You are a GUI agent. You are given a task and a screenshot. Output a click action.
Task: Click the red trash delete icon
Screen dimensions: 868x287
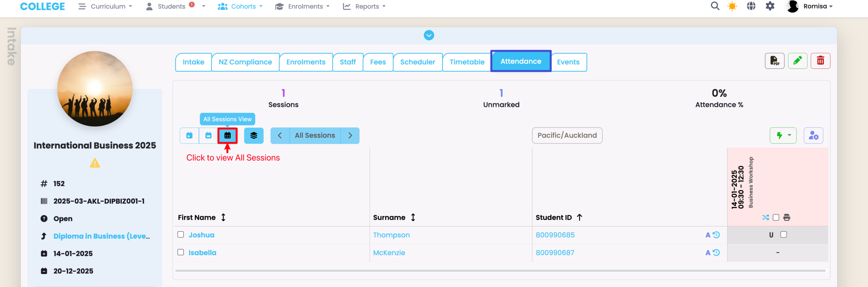tap(820, 61)
